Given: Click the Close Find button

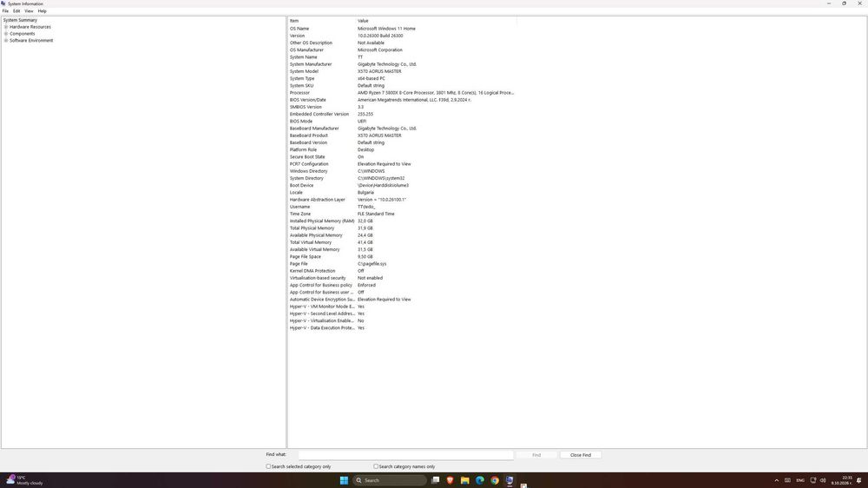Looking at the screenshot, I should [x=580, y=455].
